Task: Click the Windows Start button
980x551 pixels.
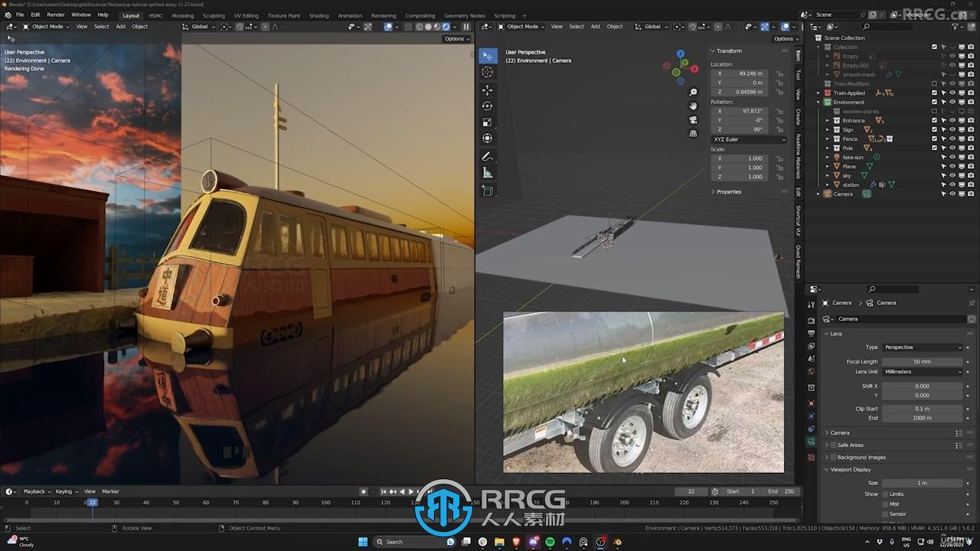Action: click(x=363, y=542)
